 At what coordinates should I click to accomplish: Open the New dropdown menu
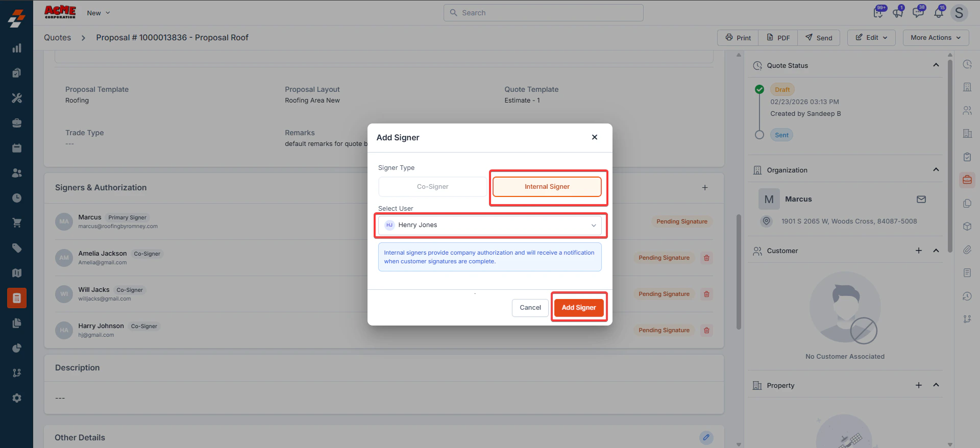(99, 13)
